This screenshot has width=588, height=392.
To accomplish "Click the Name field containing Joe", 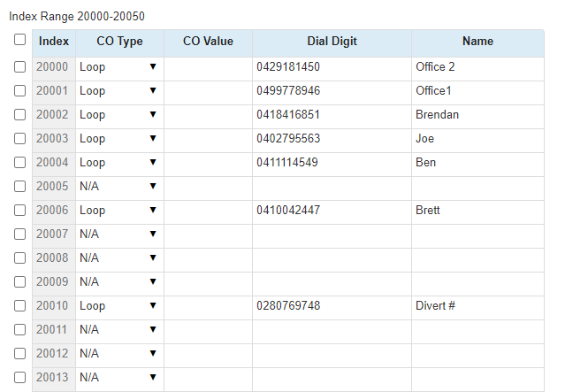I will [477, 138].
